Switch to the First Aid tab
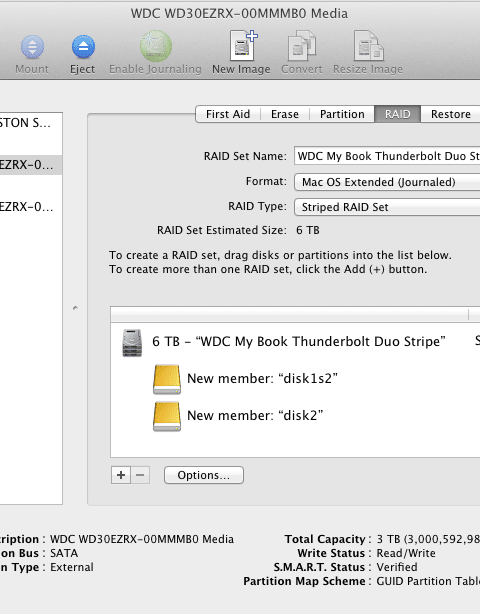The image size is (480, 614). tap(228, 114)
